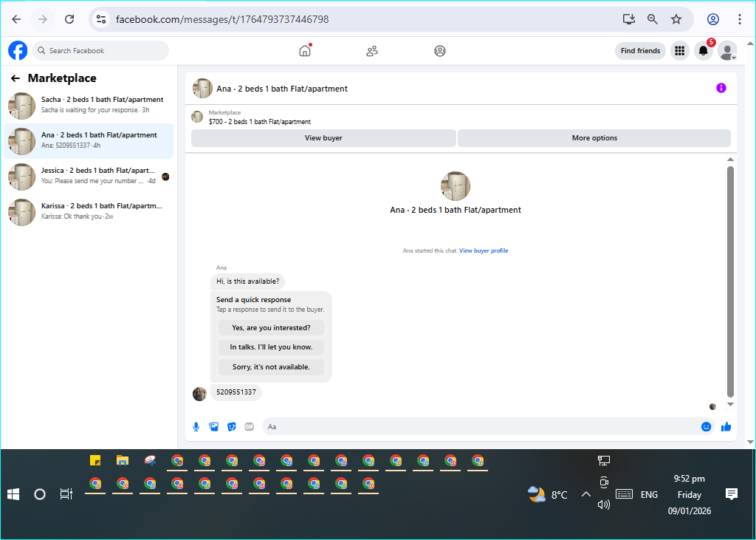Click the More options button
Screen dimensions: 756x540
(594, 138)
